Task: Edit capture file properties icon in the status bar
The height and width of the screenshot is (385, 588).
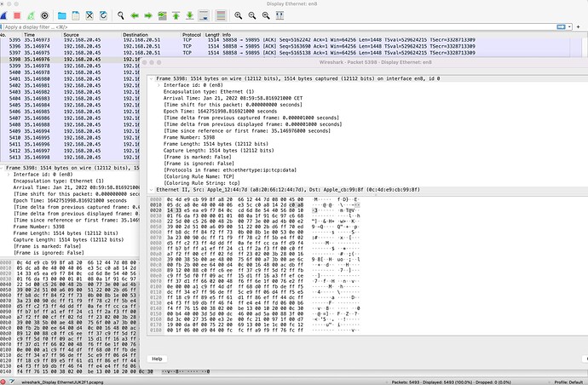Action: pos(12,382)
